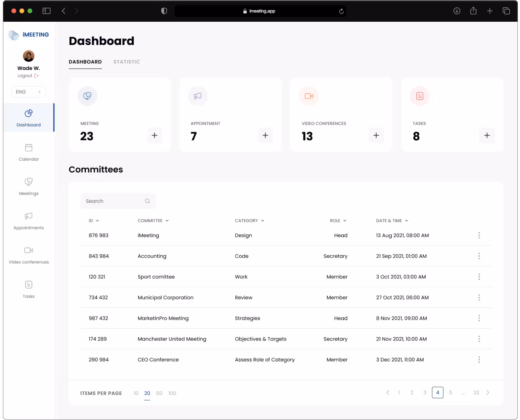Click the Video Conferences camera card icon
Image resolution: width=520 pixels, height=420 pixels.
point(309,96)
